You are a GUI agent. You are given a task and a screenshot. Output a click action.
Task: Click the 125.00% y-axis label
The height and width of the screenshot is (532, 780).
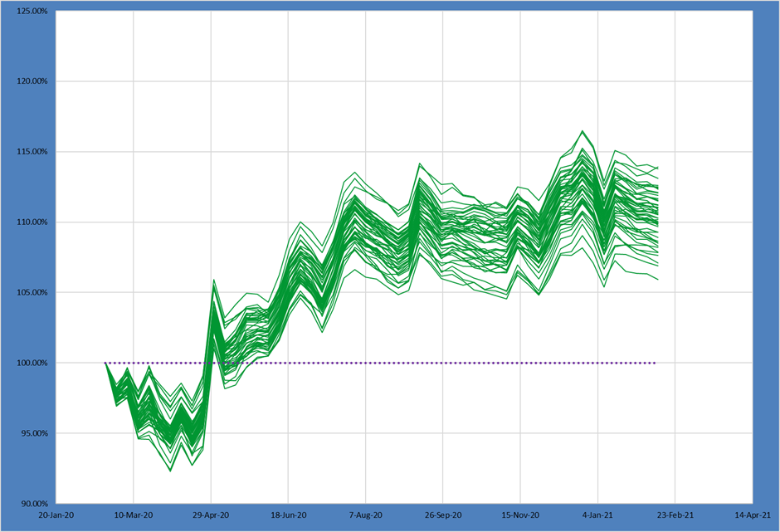click(32, 11)
